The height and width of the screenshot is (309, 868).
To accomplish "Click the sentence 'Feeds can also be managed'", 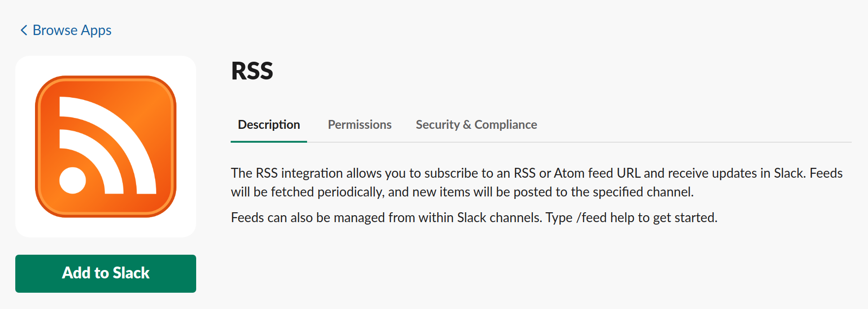I will pos(474,218).
